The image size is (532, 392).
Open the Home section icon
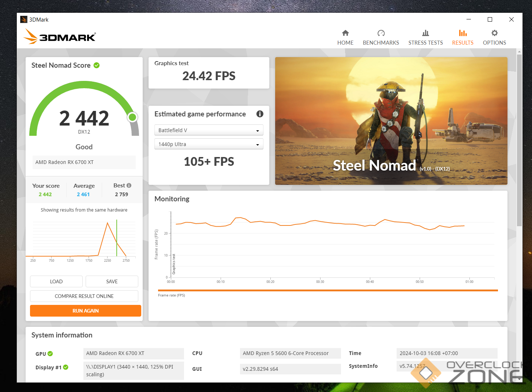click(x=345, y=33)
